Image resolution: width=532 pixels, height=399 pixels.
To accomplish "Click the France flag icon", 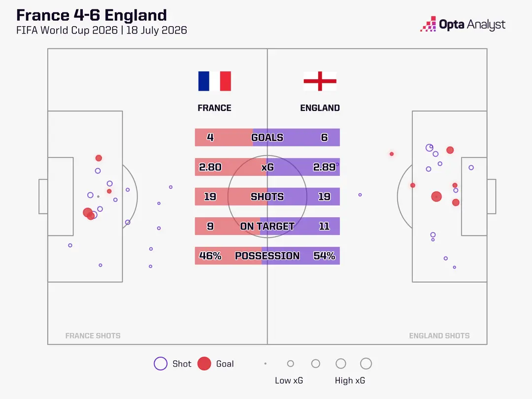I will (214, 81).
